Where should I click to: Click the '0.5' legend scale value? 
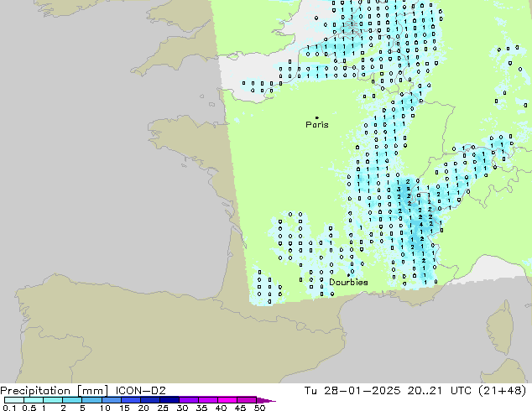click(x=29, y=408)
